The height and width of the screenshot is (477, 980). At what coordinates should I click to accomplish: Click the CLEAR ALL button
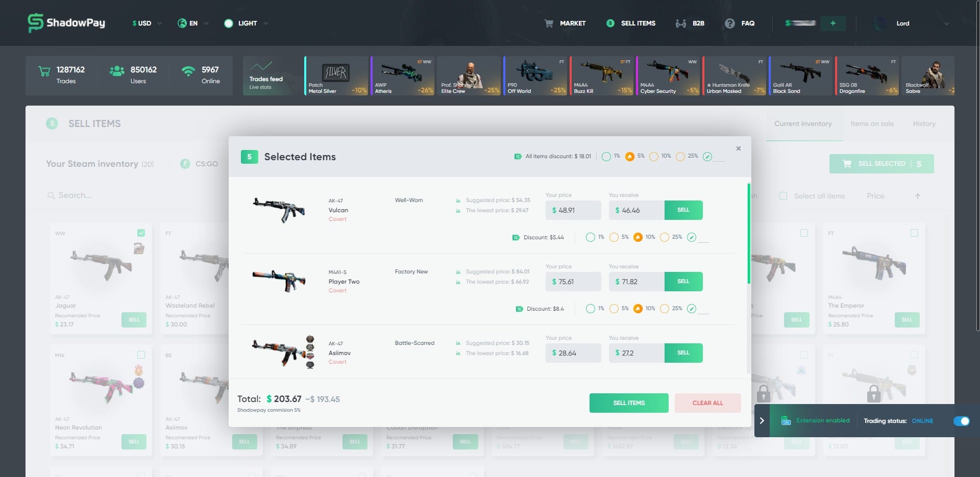coord(707,403)
